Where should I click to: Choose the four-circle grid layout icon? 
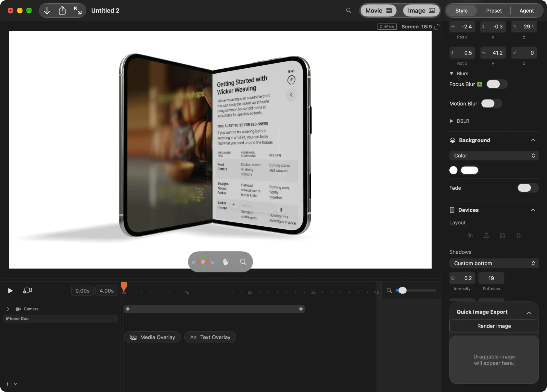502,236
